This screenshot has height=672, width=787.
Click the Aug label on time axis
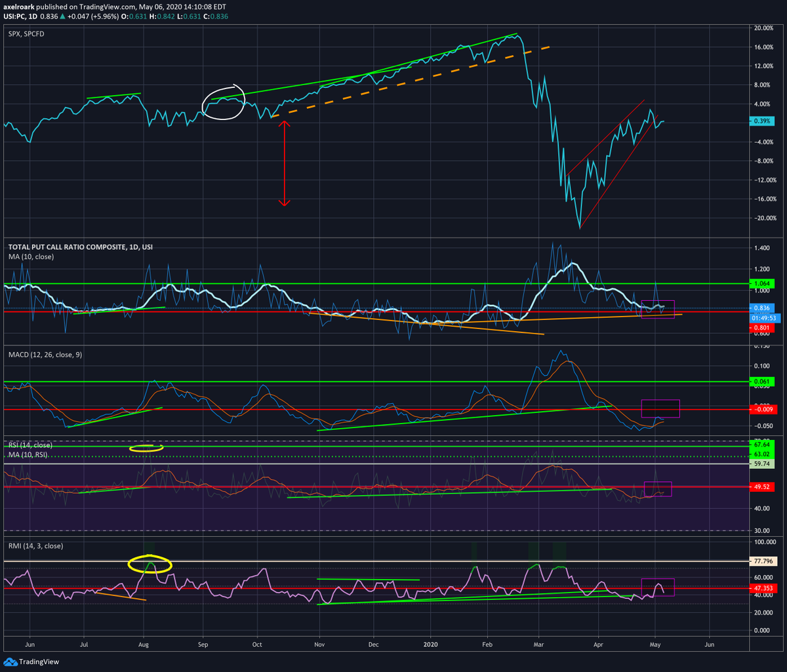tap(144, 645)
